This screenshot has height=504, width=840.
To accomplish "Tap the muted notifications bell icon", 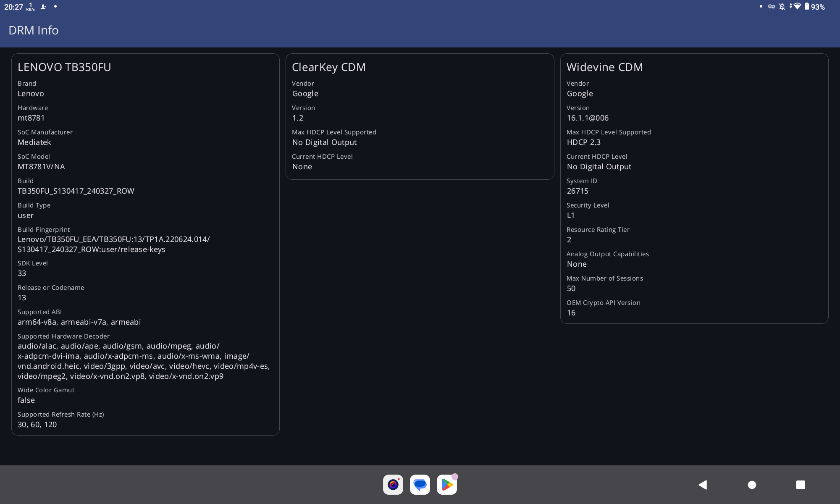I will (782, 7).
